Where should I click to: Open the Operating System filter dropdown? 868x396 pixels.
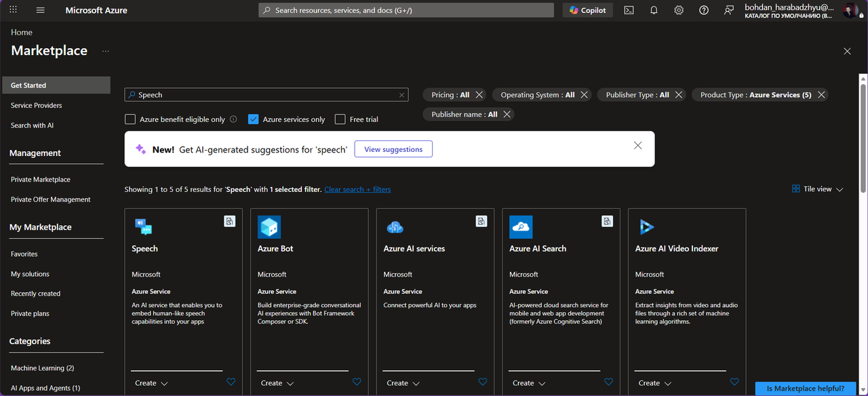[538, 95]
